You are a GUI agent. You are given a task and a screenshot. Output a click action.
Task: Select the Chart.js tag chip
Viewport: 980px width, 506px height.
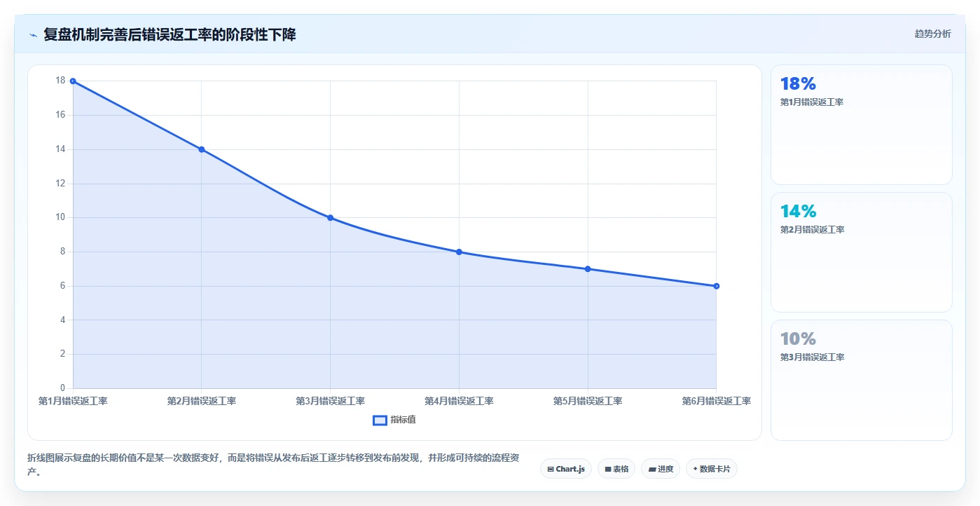(565, 469)
